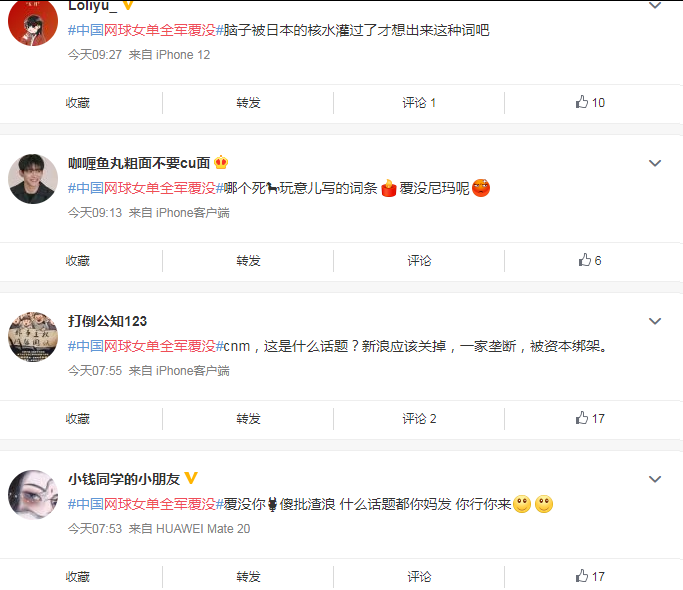Expand options chevron on Loliyu_ post
The image size is (683, 590).
click(655, 5)
